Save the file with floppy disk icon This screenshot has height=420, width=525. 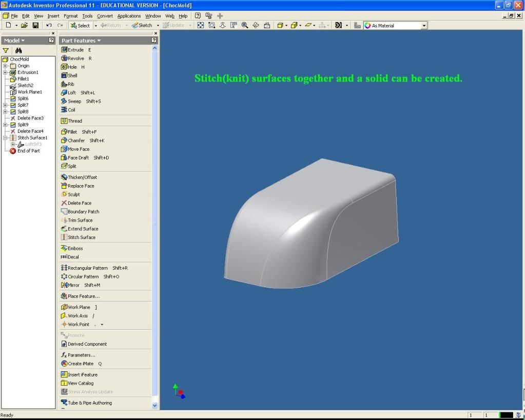35,25
